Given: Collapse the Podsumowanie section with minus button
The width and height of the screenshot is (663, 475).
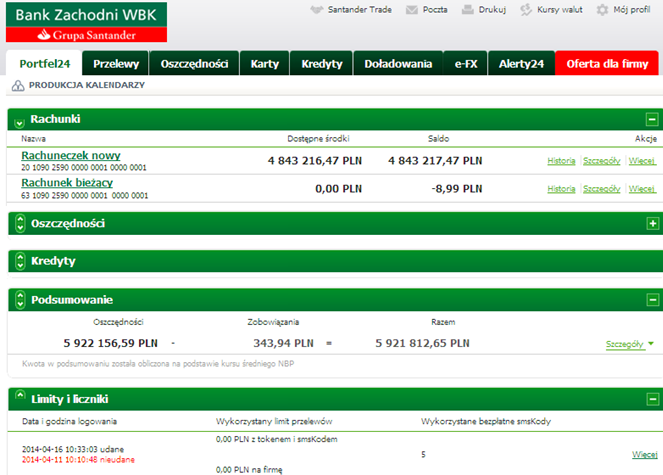Looking at the screenshot, I should click(652, 300).
